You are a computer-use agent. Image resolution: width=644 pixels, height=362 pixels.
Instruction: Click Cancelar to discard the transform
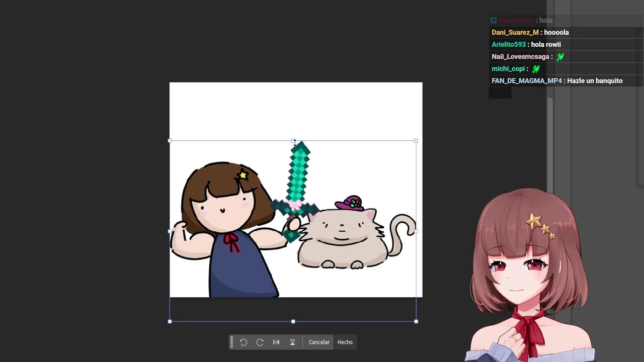coord(319,342)
